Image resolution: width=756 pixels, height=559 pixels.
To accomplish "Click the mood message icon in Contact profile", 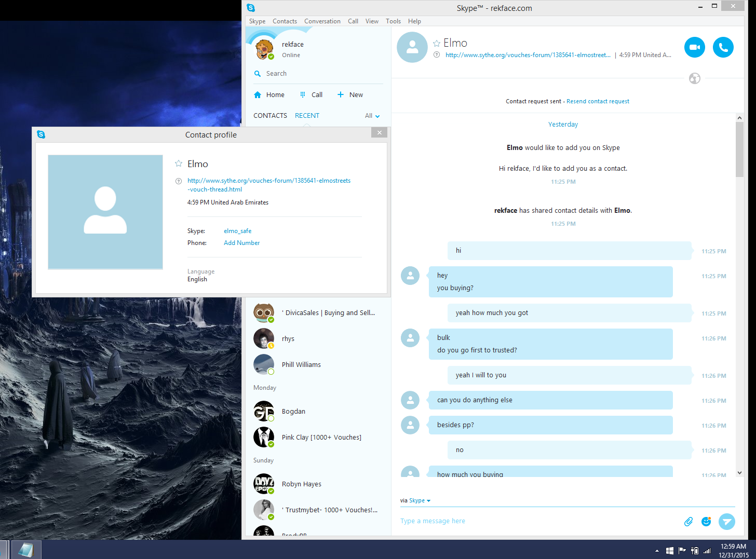I will pyautogui.click(x=179, y=181).
